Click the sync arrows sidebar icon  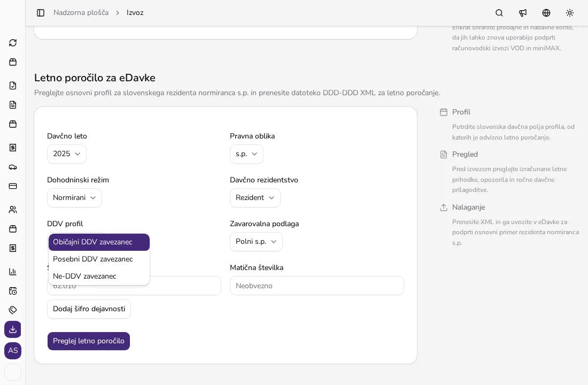[x=13, y=43]
